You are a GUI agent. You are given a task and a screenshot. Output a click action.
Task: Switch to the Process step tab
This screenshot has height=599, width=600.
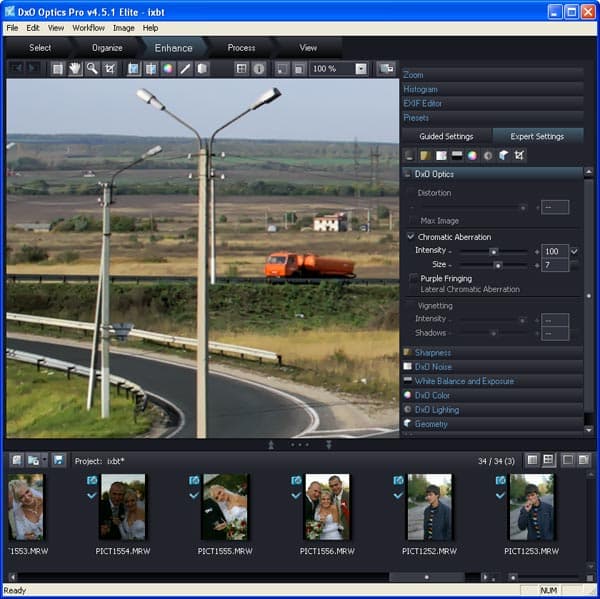tap(241, 48)
